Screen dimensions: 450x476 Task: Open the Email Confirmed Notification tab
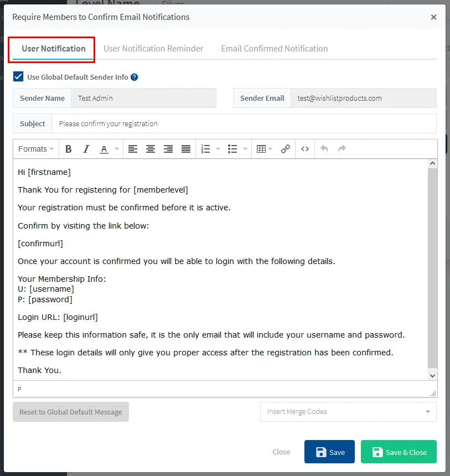[x=275, y=49]
